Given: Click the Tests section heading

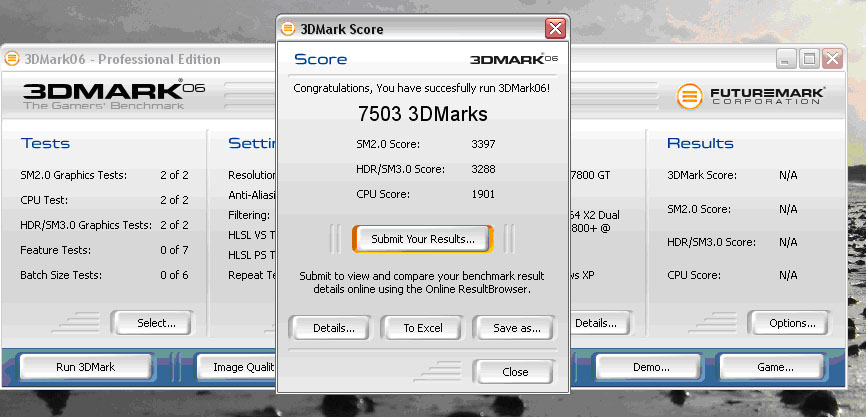Looking at the screenshot, I should click(45, 143).
